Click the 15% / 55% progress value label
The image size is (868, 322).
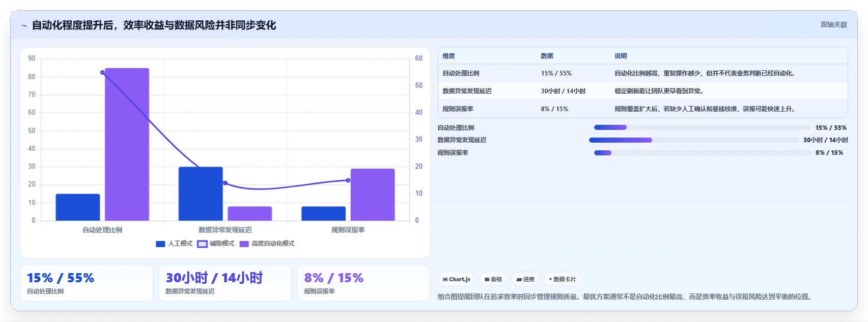point(831,128)
